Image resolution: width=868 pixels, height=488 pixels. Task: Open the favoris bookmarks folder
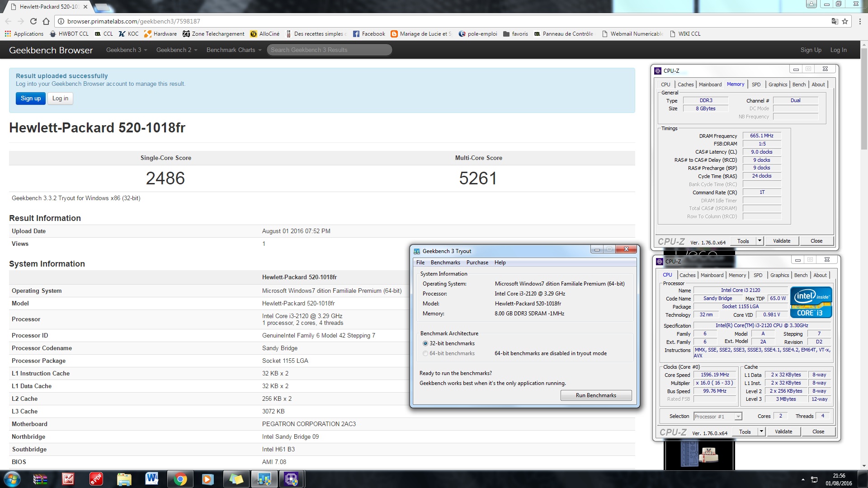click(515, 34)
